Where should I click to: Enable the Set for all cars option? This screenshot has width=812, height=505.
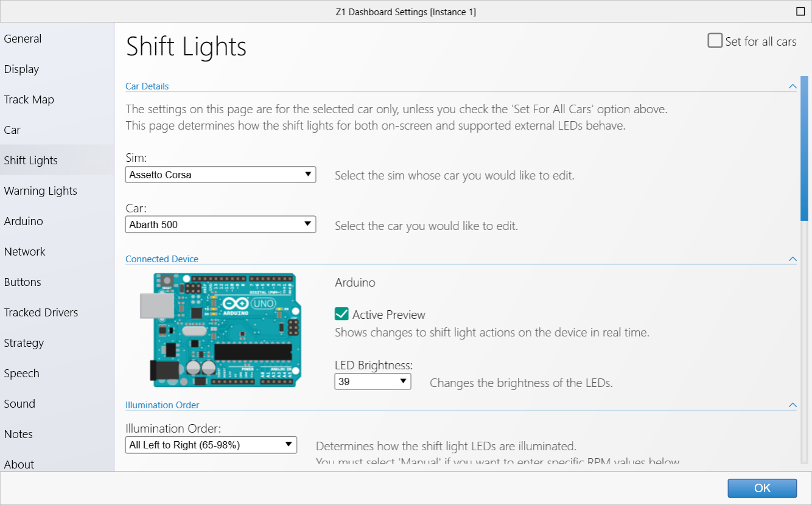click(715, 40)
